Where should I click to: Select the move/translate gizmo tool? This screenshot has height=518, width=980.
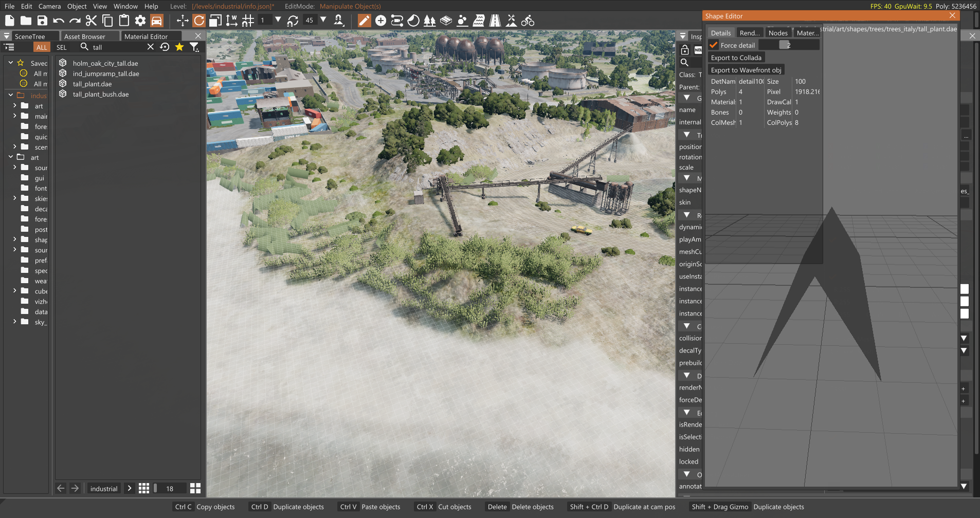pos(183,21)
